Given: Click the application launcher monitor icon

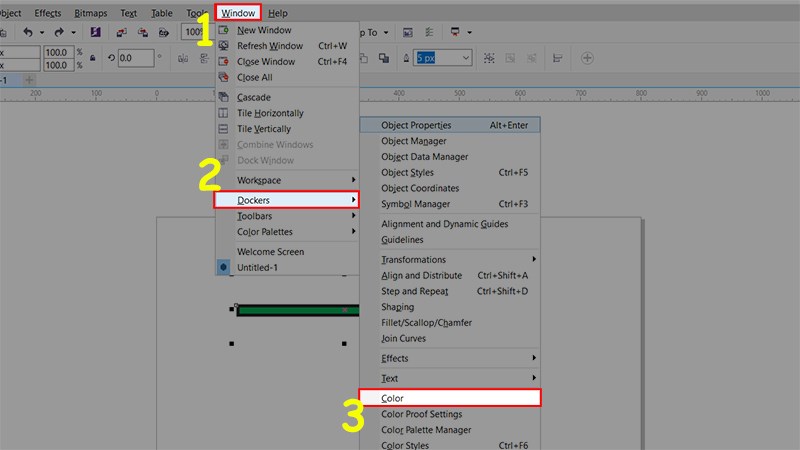Looking at the screenshot, I should [x=455, y=32].
